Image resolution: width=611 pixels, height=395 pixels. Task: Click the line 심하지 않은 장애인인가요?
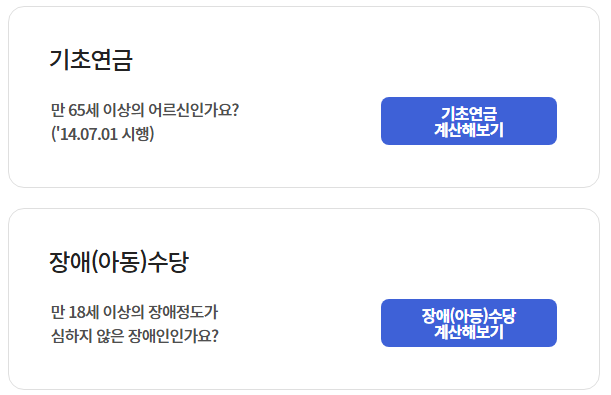pos(135,336)
